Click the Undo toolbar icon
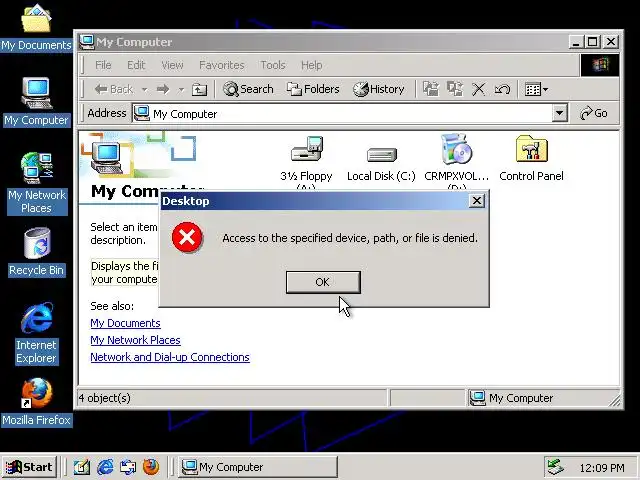The image size is (640, 480). tap(502, 89)
